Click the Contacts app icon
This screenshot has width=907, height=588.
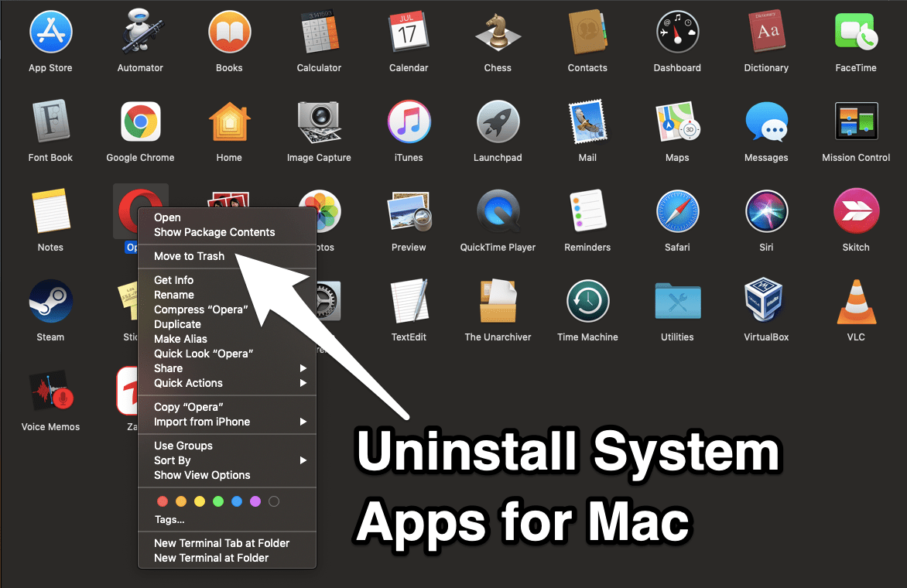pyautogui.click(x=587, y=32)
